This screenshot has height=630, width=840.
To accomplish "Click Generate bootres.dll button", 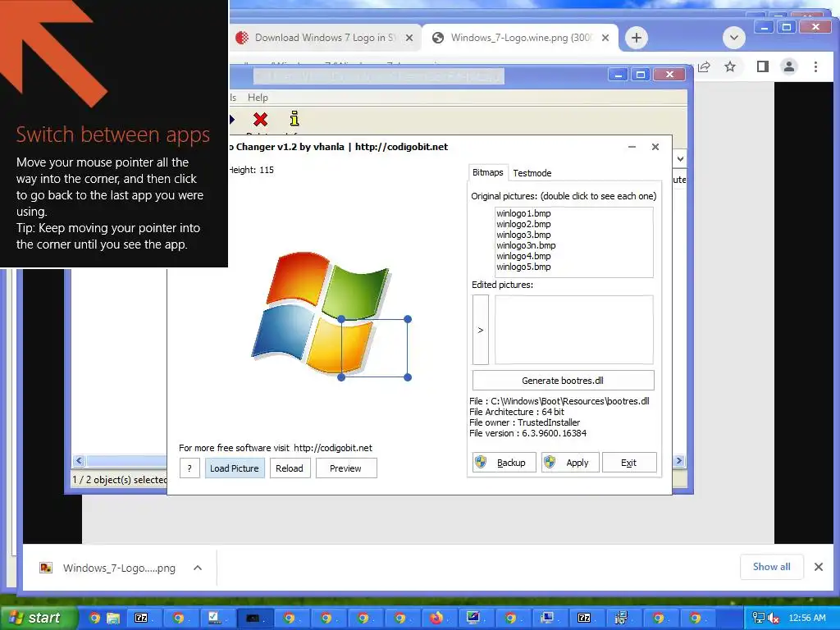I will [563, 381].
